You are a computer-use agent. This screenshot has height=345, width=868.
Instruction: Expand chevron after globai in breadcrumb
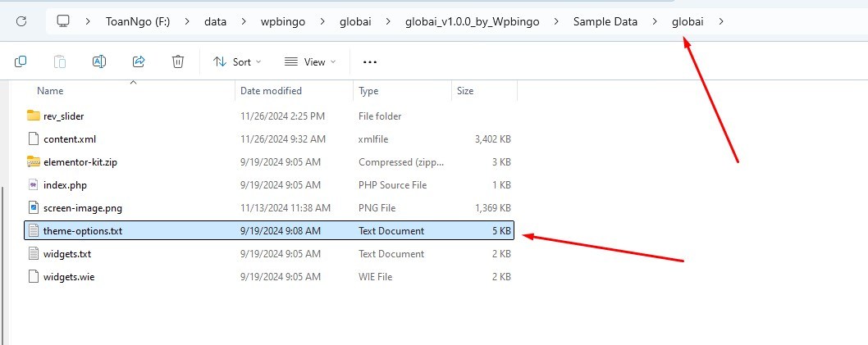tap(721, 21)
